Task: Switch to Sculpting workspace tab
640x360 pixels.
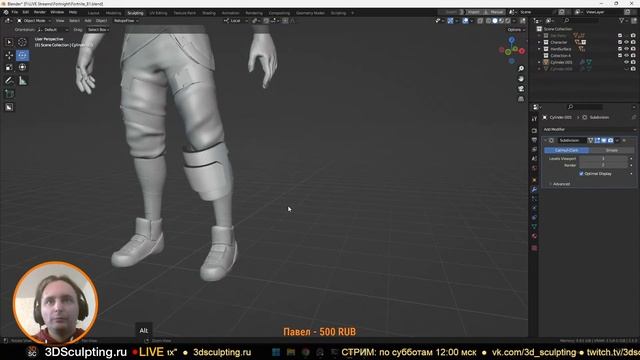Action: (x=136, y=13)
